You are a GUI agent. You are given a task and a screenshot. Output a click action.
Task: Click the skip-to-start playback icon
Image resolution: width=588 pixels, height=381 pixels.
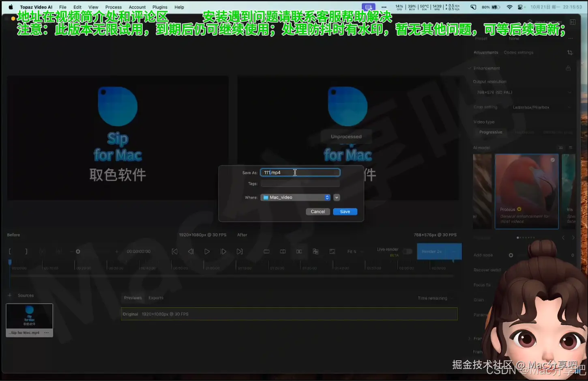point(174,252)
